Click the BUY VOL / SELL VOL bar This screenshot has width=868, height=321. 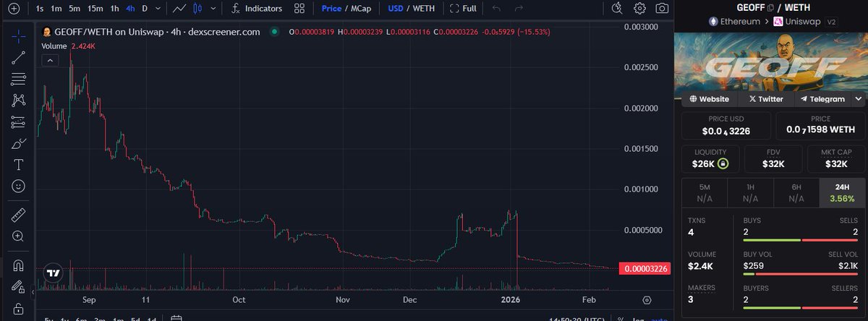[800, 274]
